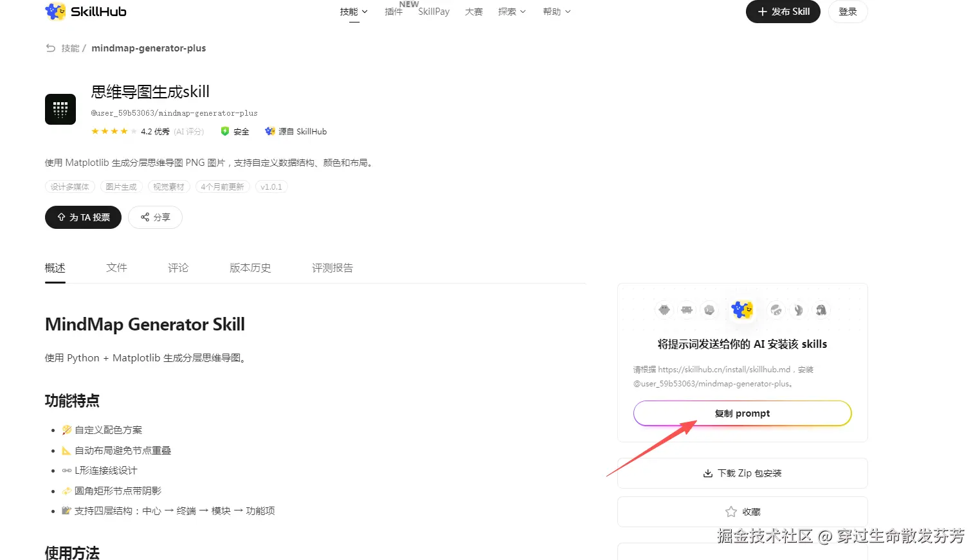Click the SkillHub logo in the header
This screenshot has height=560, width=980.
click(86, 12)
